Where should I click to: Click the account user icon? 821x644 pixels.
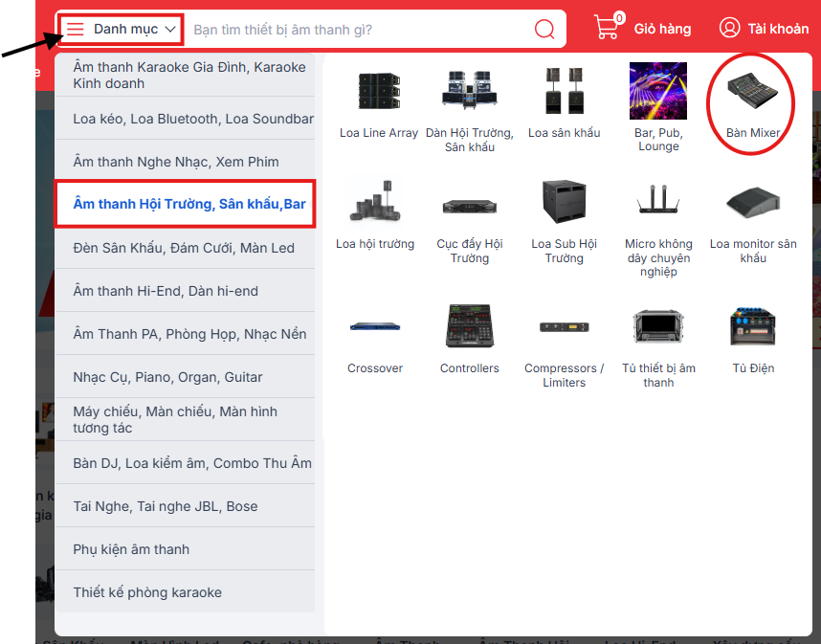(729, 29)
